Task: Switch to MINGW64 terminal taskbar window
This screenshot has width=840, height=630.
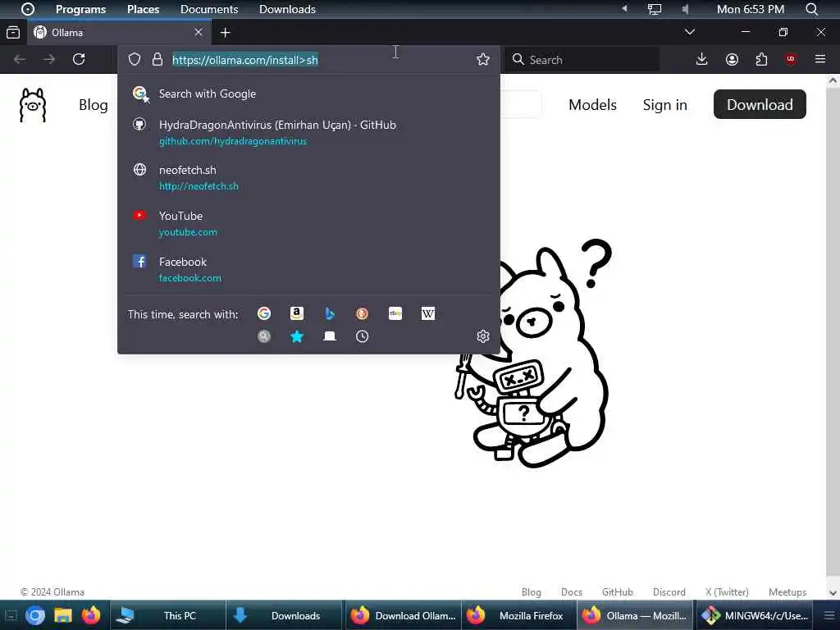Action: click(x=755, y=615)
